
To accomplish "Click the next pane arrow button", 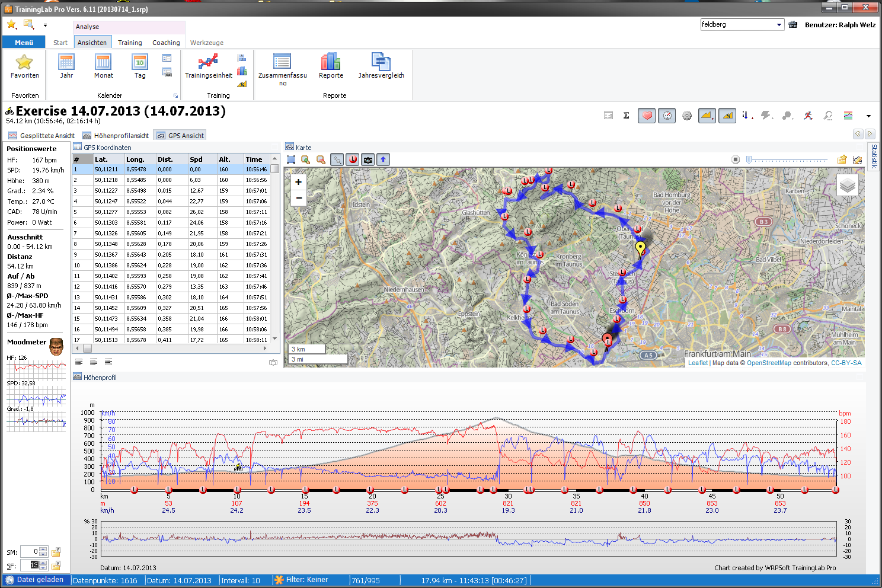I will pos(870,134).
